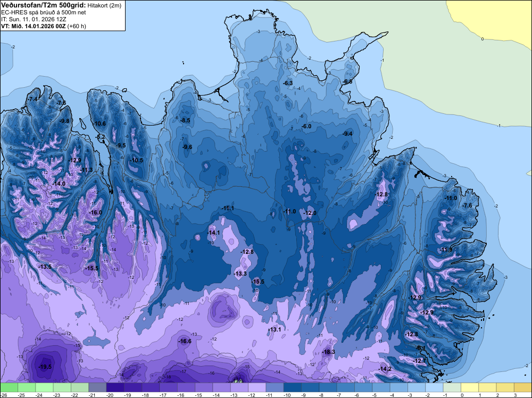Select the legend color swatch above the -25 label
532x398 pixels.
tap(27, 387)
